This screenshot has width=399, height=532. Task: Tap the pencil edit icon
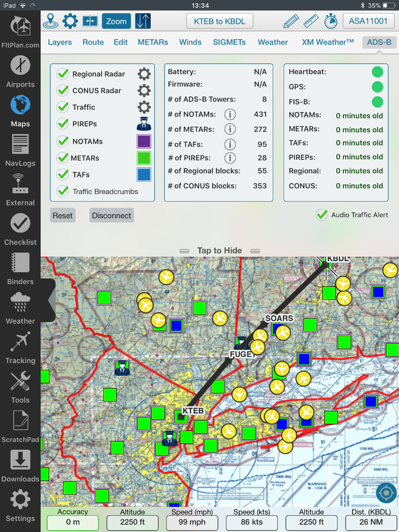coord(291,21)
